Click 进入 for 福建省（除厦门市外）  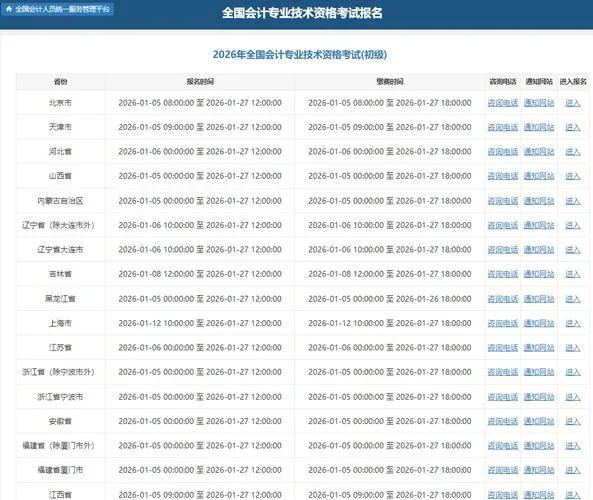(573, 446)
